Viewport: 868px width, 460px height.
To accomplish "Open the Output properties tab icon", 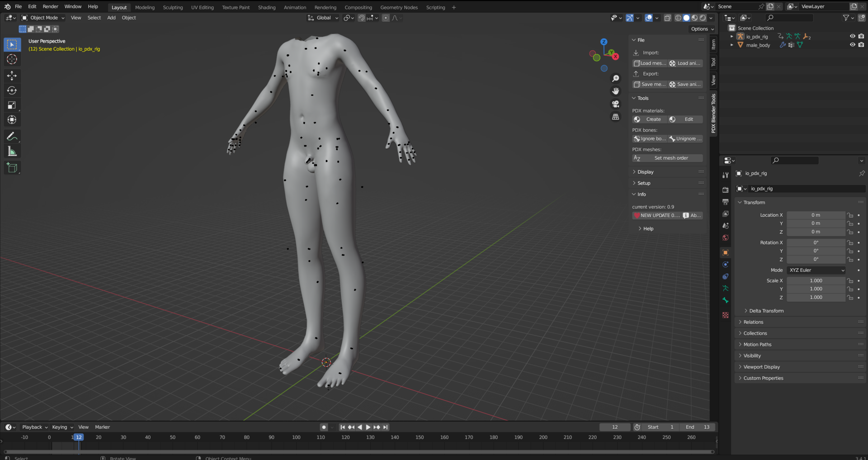I will (x=725, y=202).
